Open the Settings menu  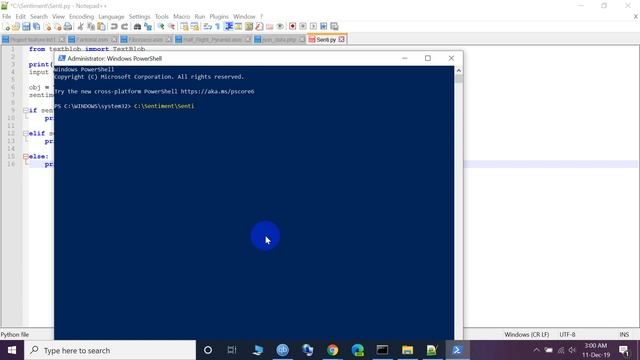click(140, 16)
